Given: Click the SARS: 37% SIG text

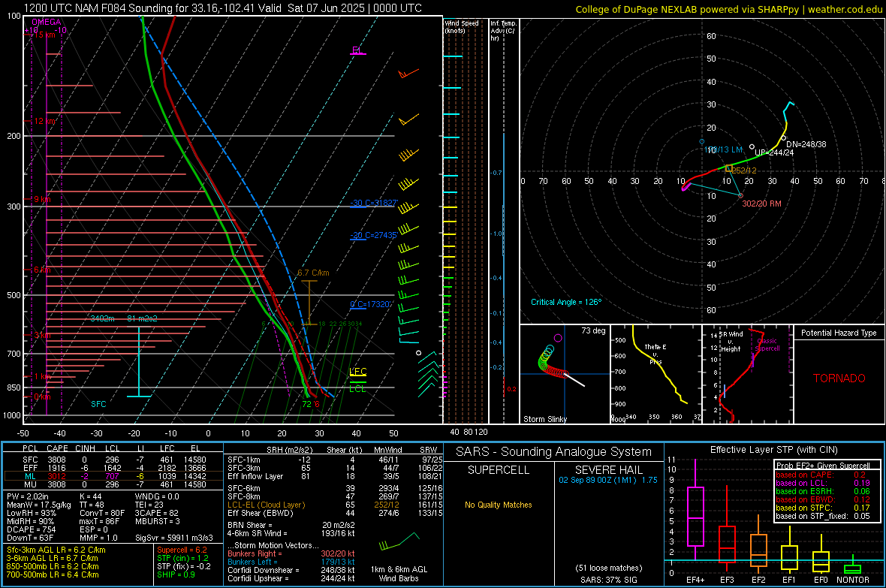Looking at the screenshot, I should coord(608,580).
